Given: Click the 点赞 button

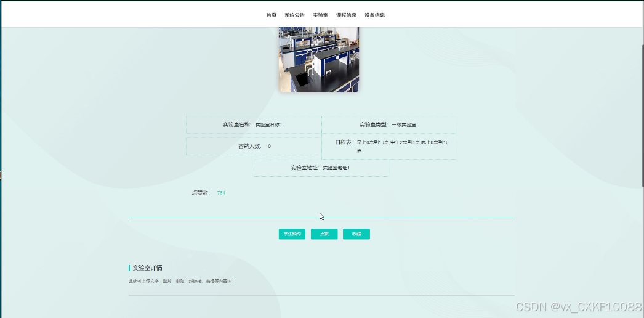Looking at the screenshot, I should [x=324, y=234].
